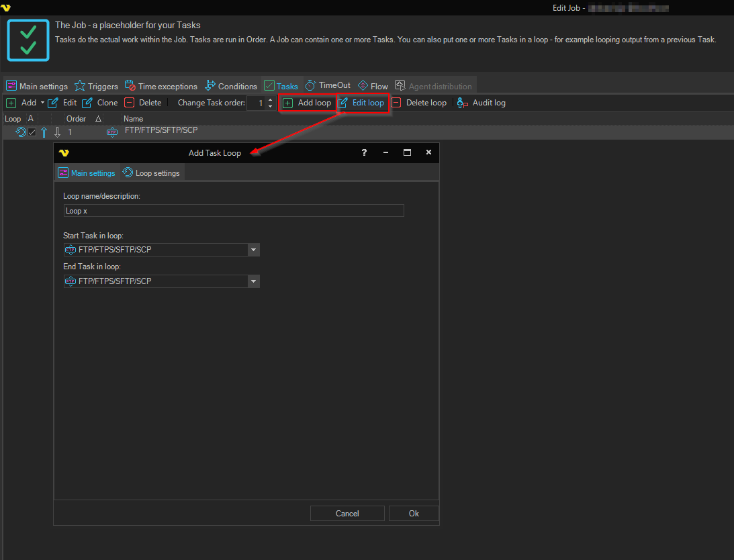Viewport: 734px width, 560px height.
Task: Go to the Time exceptions tab
Action: 161,86
